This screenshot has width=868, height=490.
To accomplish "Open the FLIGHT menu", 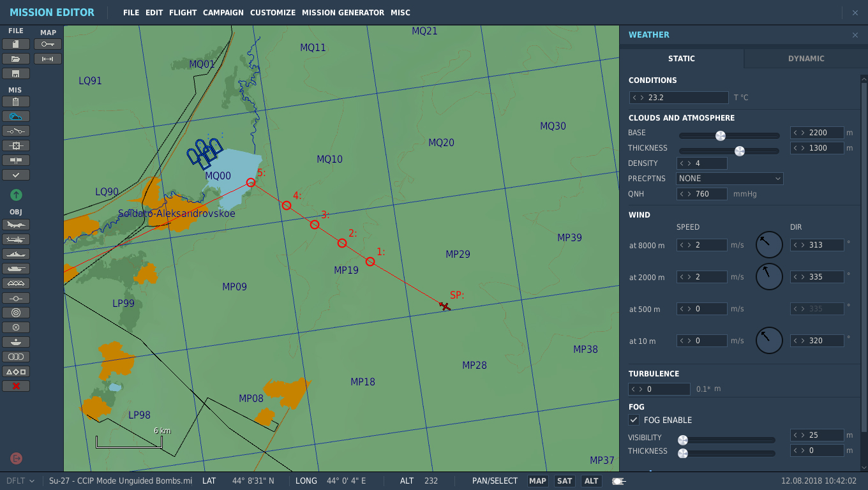I will pos(183,13).
